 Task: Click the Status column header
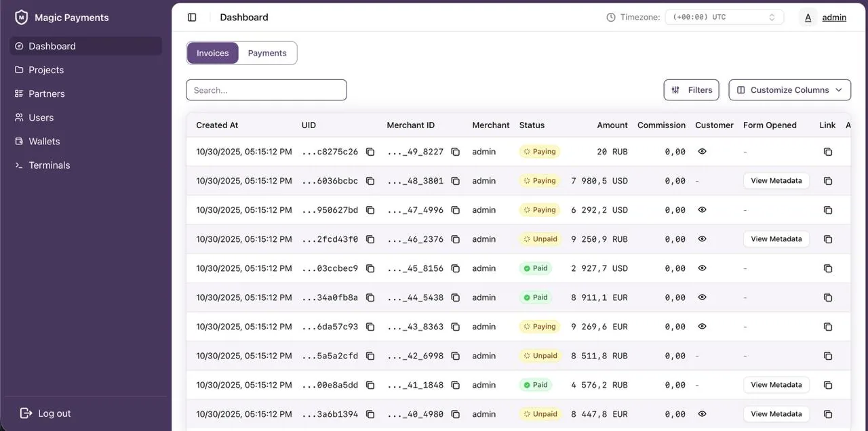coord(532,125)
